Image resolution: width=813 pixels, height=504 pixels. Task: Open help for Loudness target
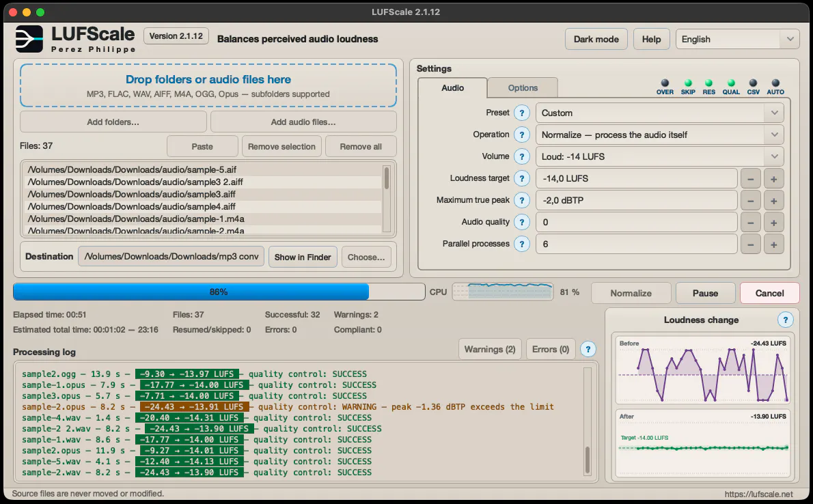(x=521, y=178)
